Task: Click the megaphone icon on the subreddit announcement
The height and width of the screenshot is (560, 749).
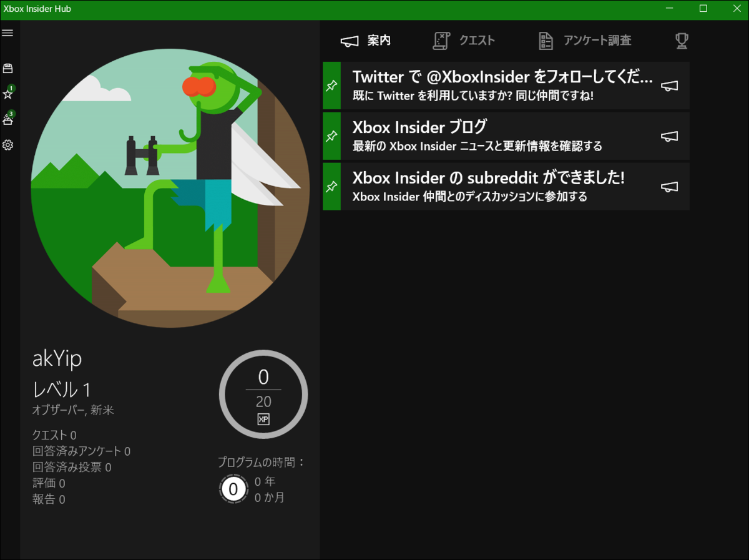Action: click(669, 187)
